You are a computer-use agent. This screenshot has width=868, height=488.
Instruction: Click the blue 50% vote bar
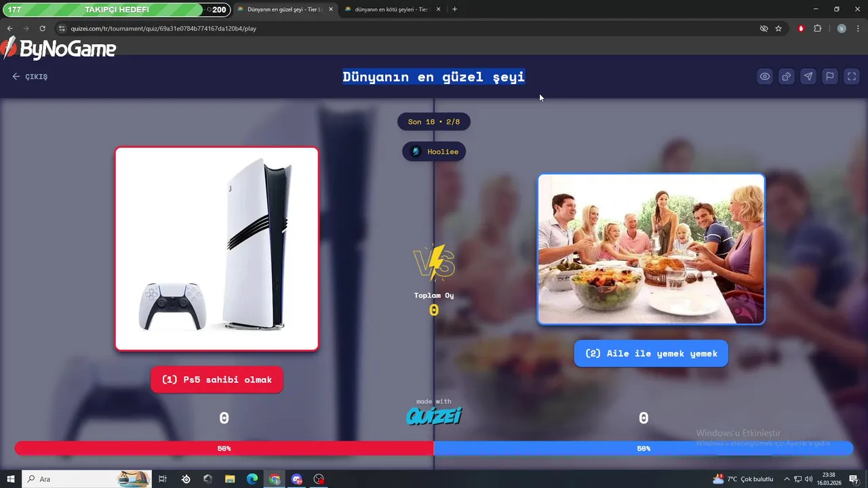pos(643,448)
